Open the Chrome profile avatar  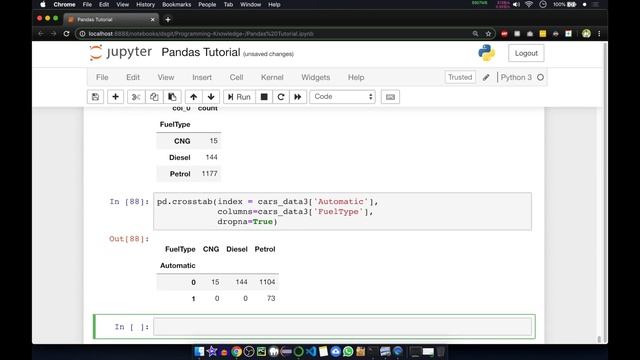point(587,34)
